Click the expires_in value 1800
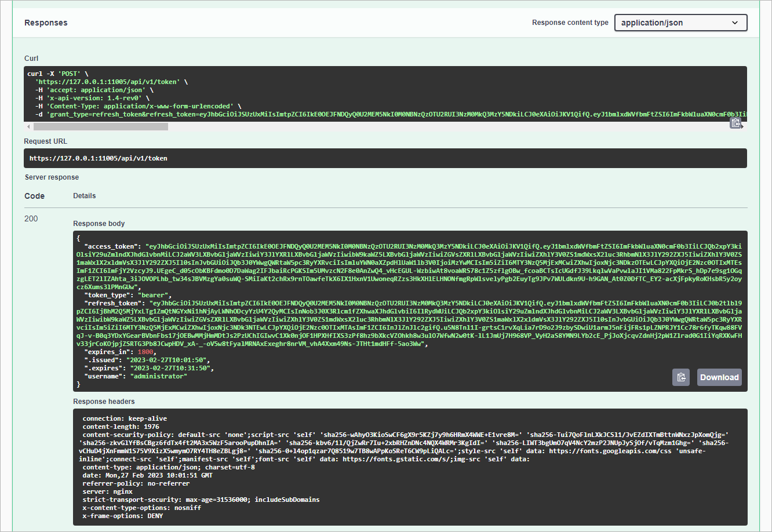Screen dimensions: 772x532 147,352
